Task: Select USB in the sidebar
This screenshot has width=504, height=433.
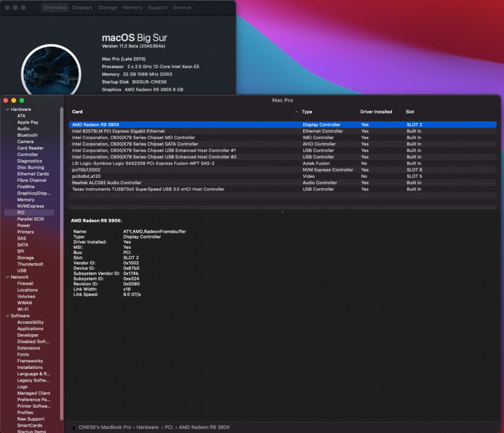Action: (22, 271)
